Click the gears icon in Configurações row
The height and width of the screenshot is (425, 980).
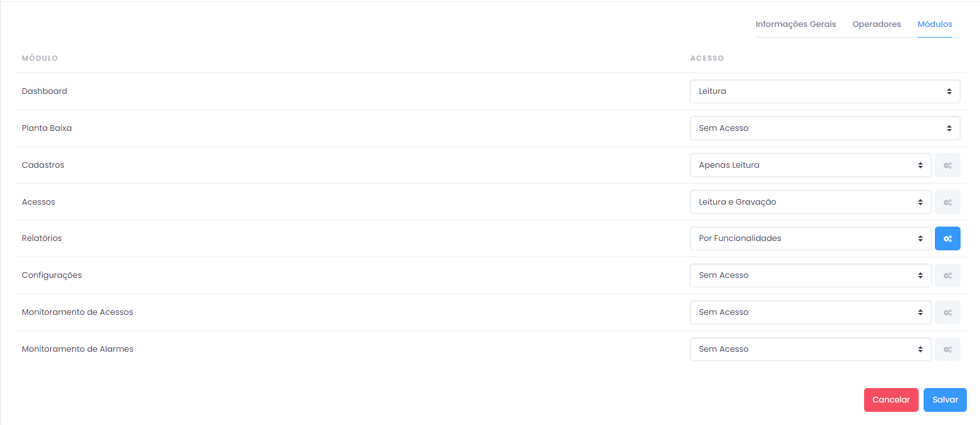947,275
